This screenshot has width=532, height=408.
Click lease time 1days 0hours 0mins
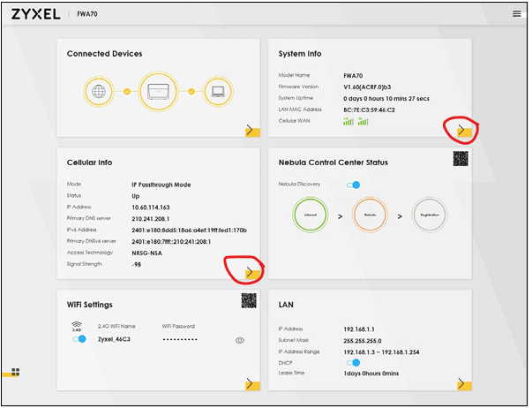[371, 374]
